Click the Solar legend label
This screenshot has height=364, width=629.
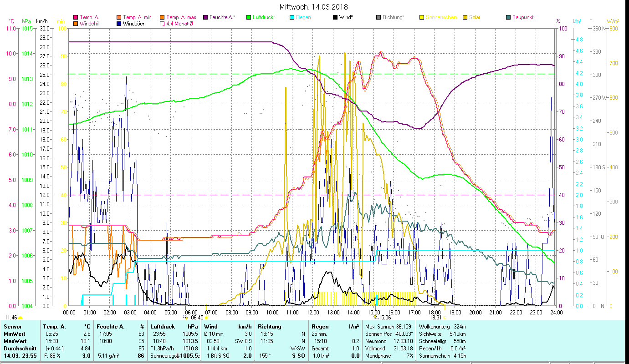click(x=475, y=17)
